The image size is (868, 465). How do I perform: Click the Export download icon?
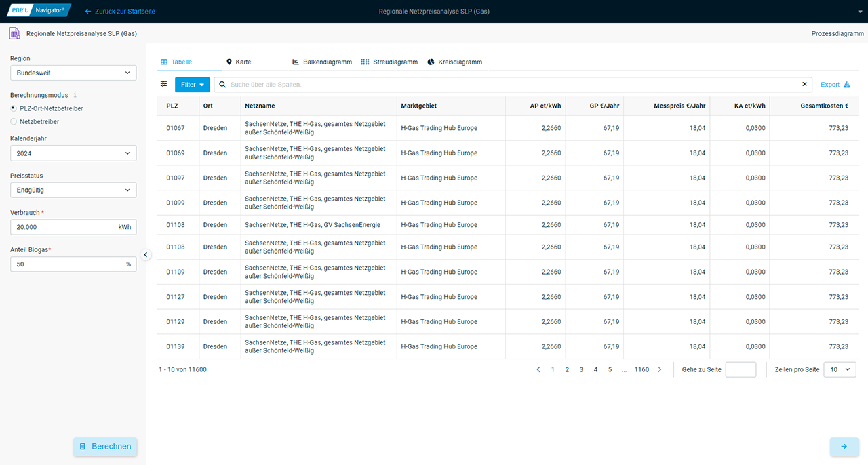(x=846, y=85)
